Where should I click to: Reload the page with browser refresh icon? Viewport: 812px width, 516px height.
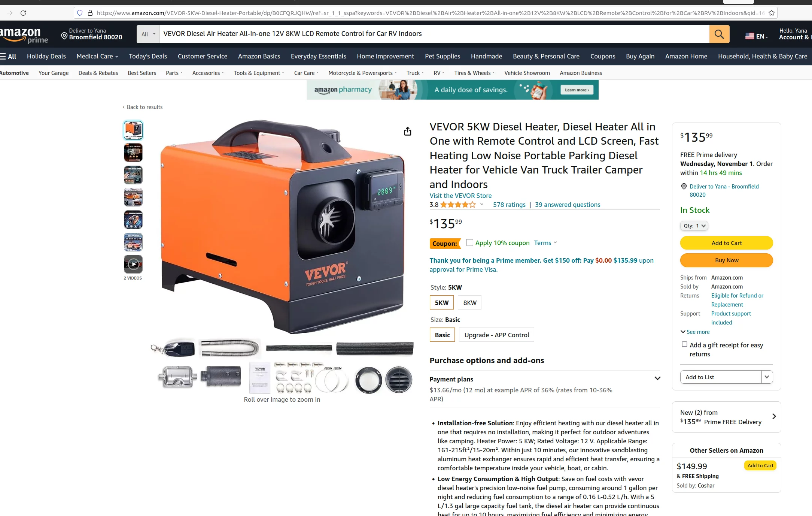23,13
